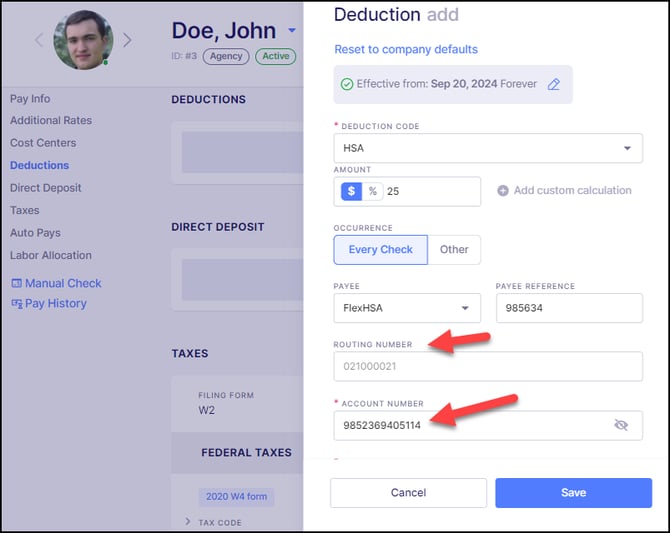Open Taxes in sidebar
Screen dimensions: 670x533
[x=25, y=210]
